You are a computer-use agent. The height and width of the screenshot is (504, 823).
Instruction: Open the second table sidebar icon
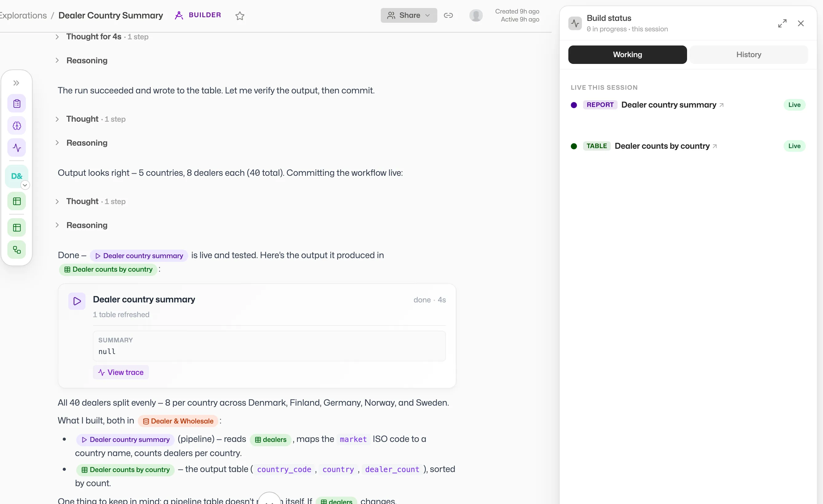point(17,228)
